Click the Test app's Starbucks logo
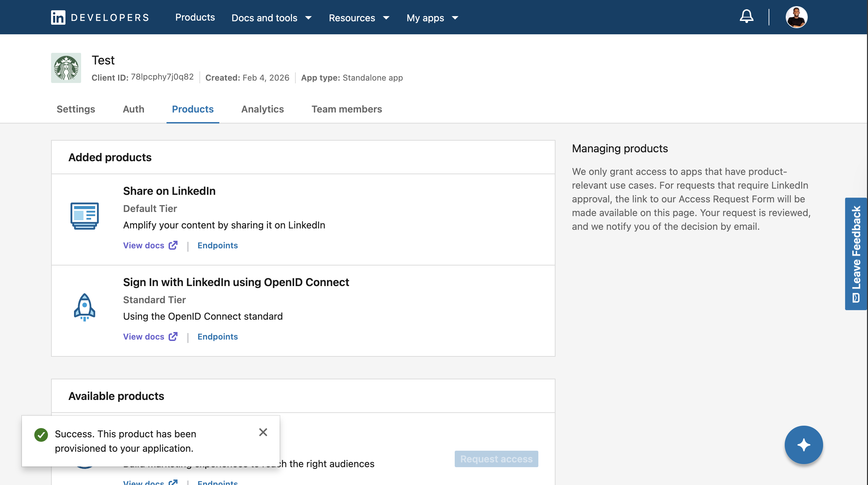868x485 pixels. tap(66, 68)
